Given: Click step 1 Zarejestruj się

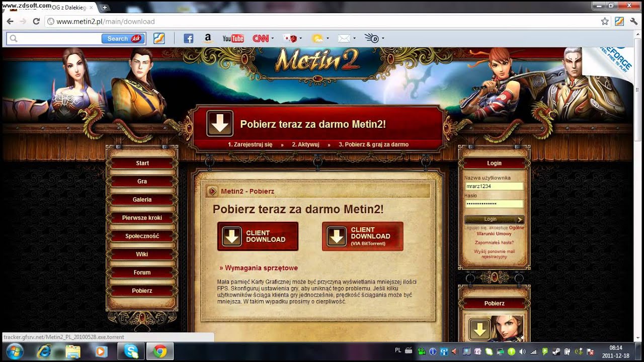Looking at the screenshot, I should (x=250, y=144).
